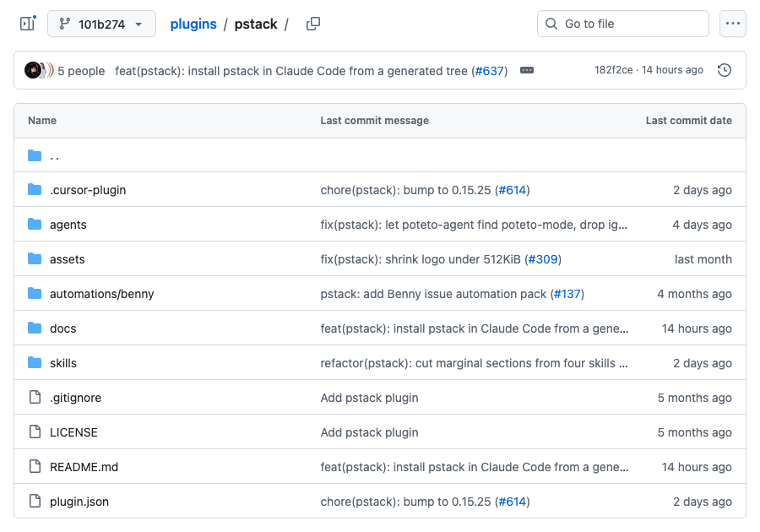Open the agents folder
Viewport: 760px width, 532px height.
[x=68, y=225]
